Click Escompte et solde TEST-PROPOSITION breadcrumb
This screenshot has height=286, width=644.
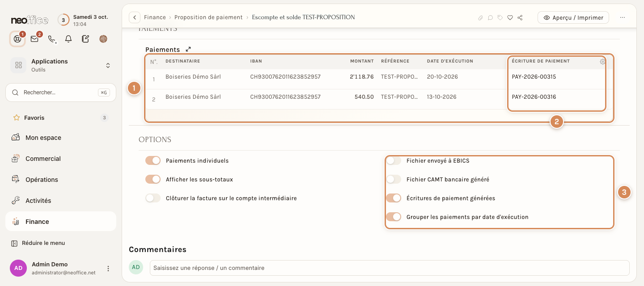303,17
